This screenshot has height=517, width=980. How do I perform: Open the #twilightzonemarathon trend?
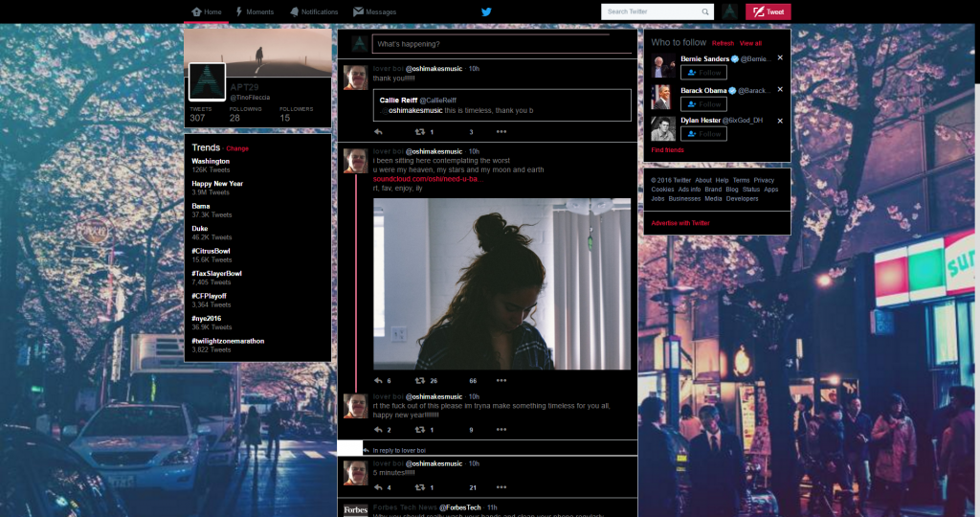(228, 342)
